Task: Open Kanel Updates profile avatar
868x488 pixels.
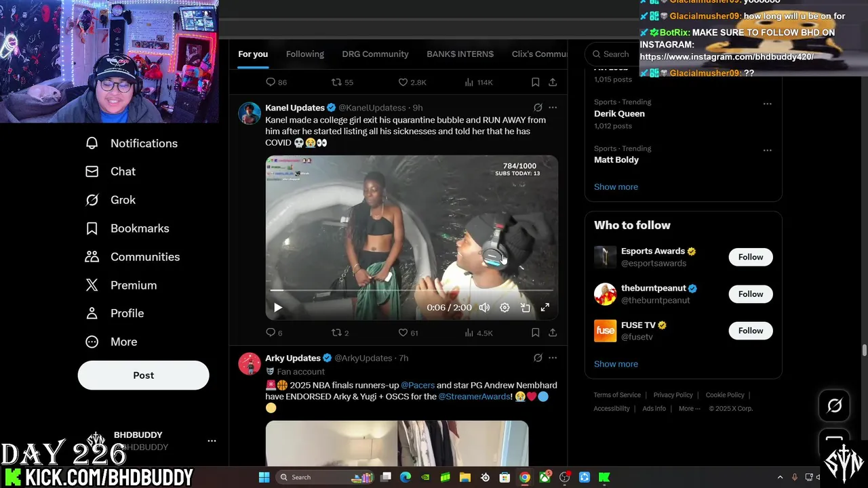Action: pyautogui.click(x=250, y=114)
